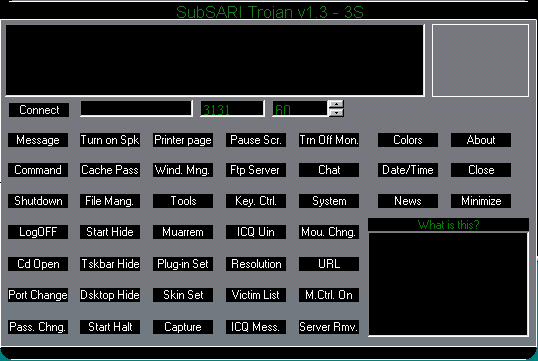The height and width of the screenshot is (361, 538).
Task: Click the System button
Action: click(x=329, y=201)
